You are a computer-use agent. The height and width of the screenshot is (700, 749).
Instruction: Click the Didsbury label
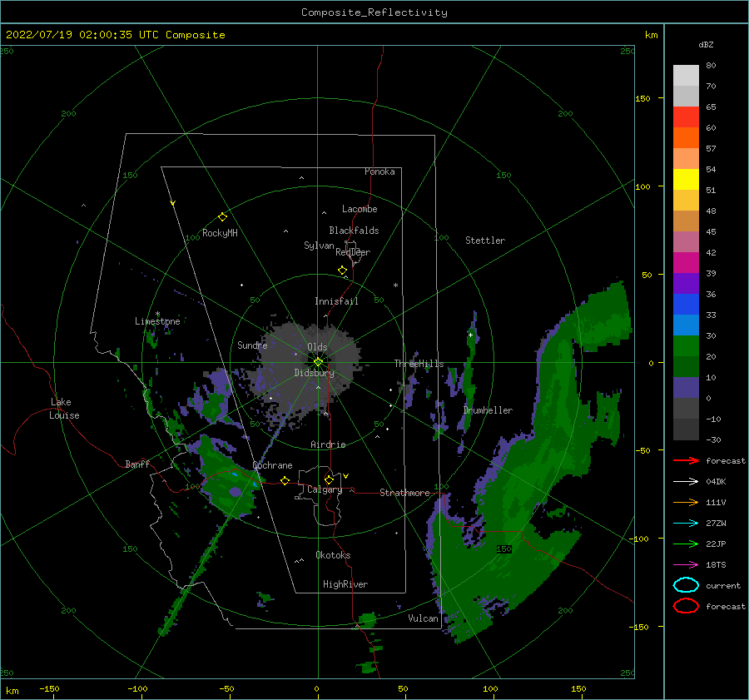click(x=314, y=373)
